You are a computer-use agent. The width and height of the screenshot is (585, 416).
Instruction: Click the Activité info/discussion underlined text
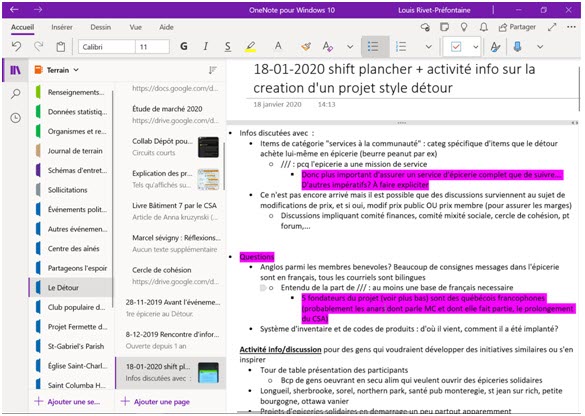click(x=280, y=350)
